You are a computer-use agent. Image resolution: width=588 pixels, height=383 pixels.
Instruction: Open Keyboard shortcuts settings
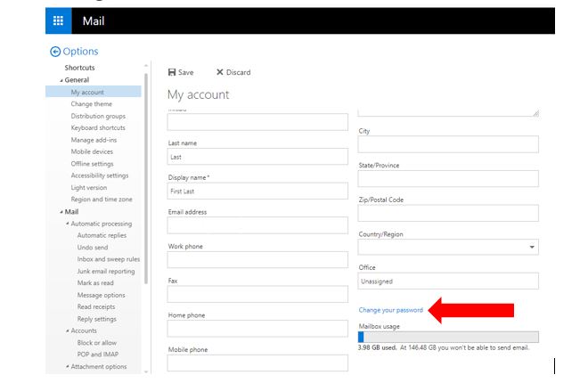click(98, 128)
